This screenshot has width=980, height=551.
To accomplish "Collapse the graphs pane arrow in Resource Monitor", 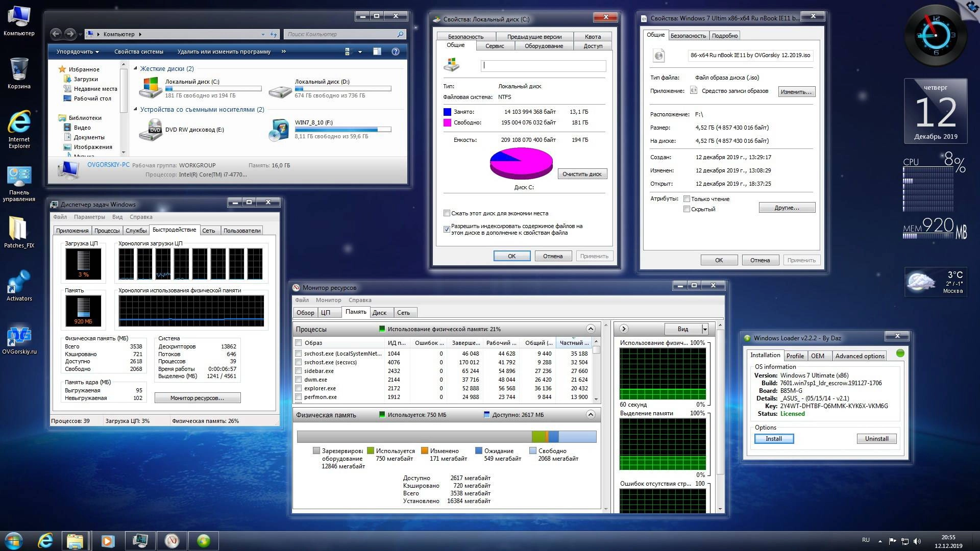I will [x=624, y=329].
